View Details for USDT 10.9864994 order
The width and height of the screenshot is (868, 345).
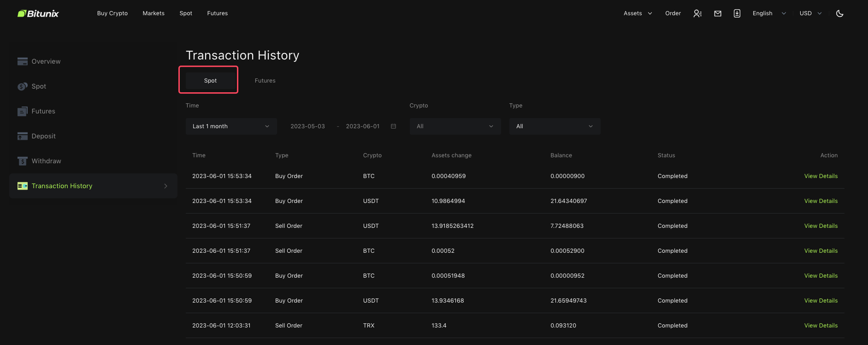click(x=821, y=201)
